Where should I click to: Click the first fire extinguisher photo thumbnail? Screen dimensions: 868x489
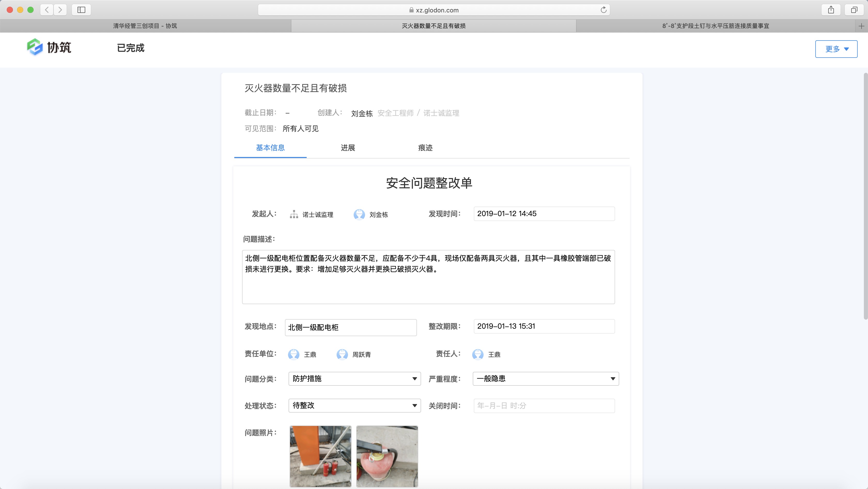320,456
